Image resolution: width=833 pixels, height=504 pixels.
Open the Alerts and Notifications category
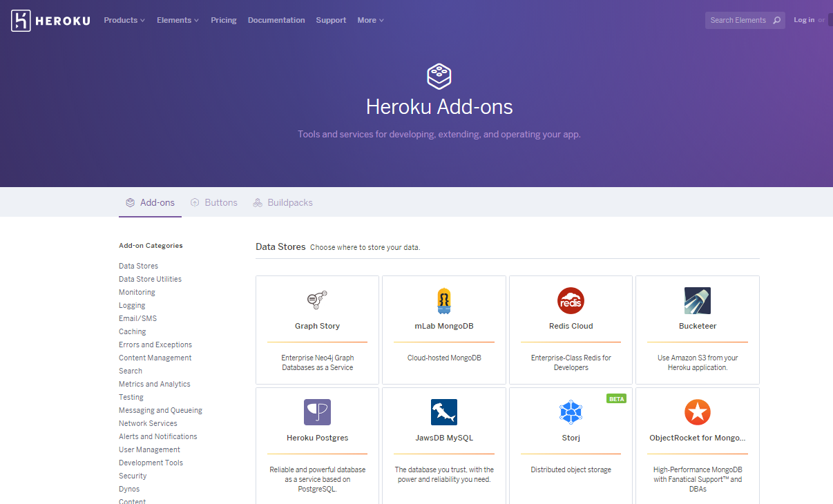[158, 436]
